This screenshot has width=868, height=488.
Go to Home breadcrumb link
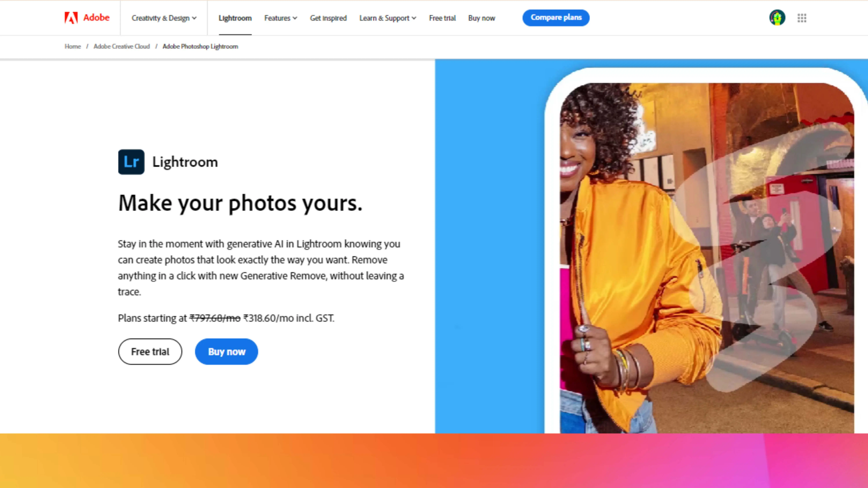(73, 46)
